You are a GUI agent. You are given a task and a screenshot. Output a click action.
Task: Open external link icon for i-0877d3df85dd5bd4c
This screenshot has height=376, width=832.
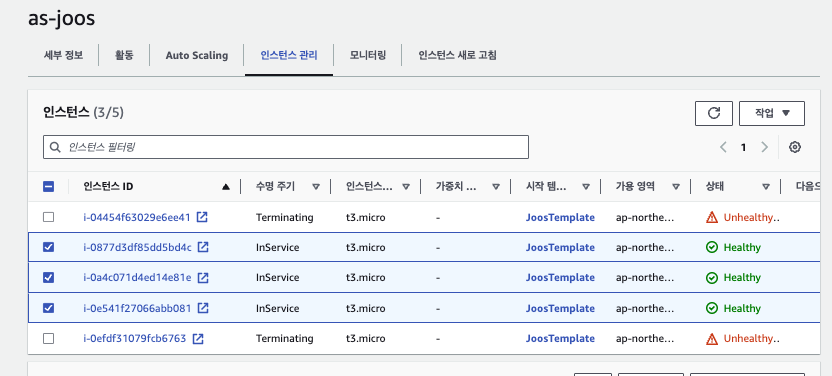203,247
